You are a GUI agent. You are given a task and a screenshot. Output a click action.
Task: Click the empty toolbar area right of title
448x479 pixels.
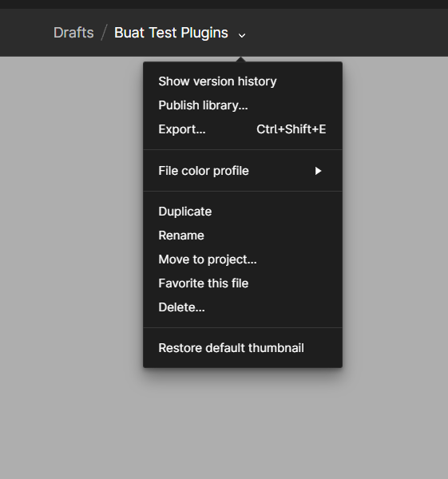click(347, 33)
